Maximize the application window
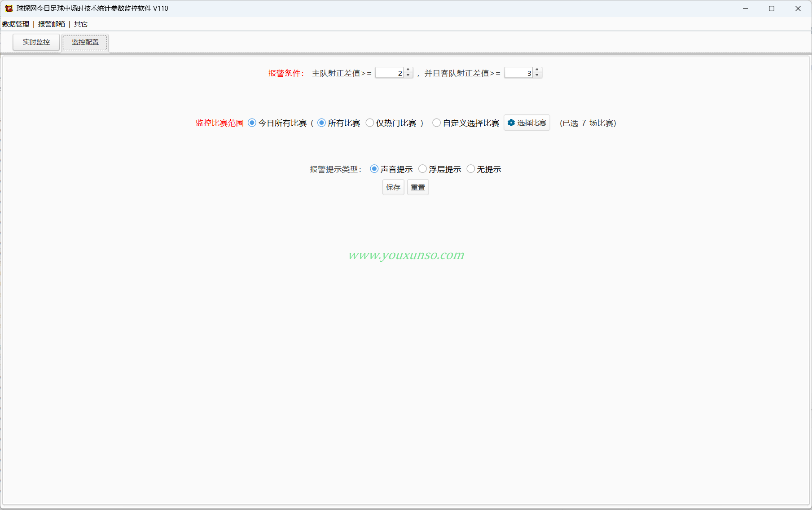 coord(772,9)
